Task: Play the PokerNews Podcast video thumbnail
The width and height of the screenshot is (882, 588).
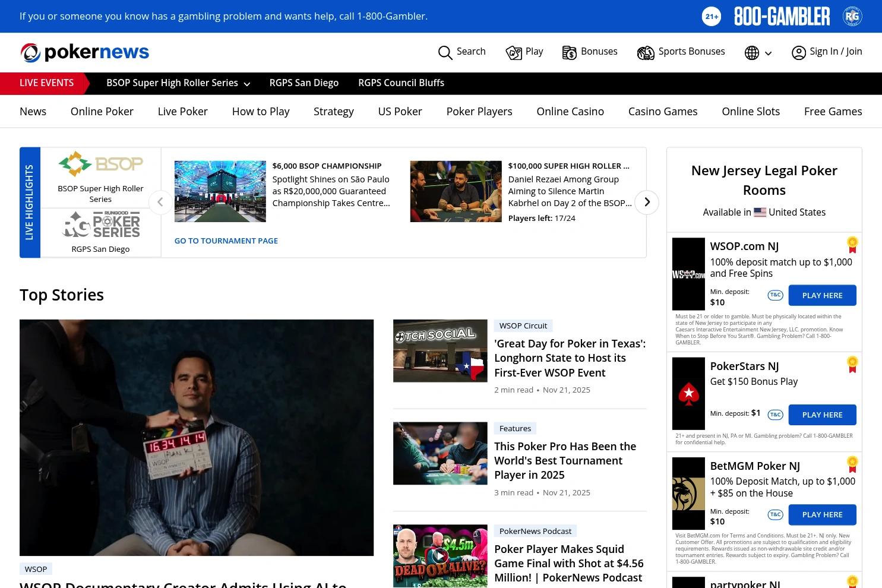Action: (440, 556)
